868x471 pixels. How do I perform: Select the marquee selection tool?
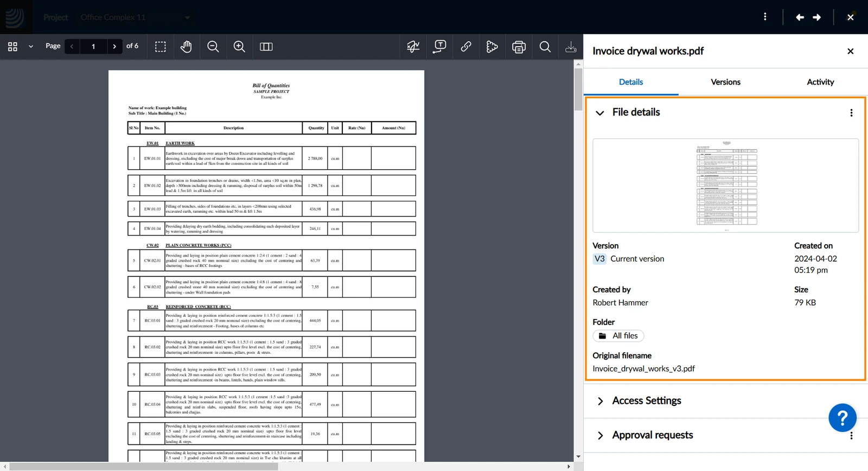(160, 47)
